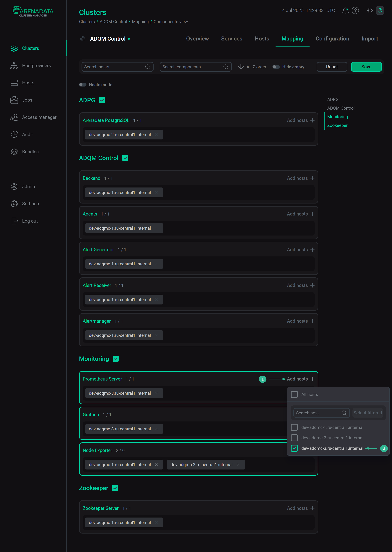Image resolution: width=392 pixels, height=552 pixels.
Task: Click the help question mark icon
Action: (x=355, y=11)
